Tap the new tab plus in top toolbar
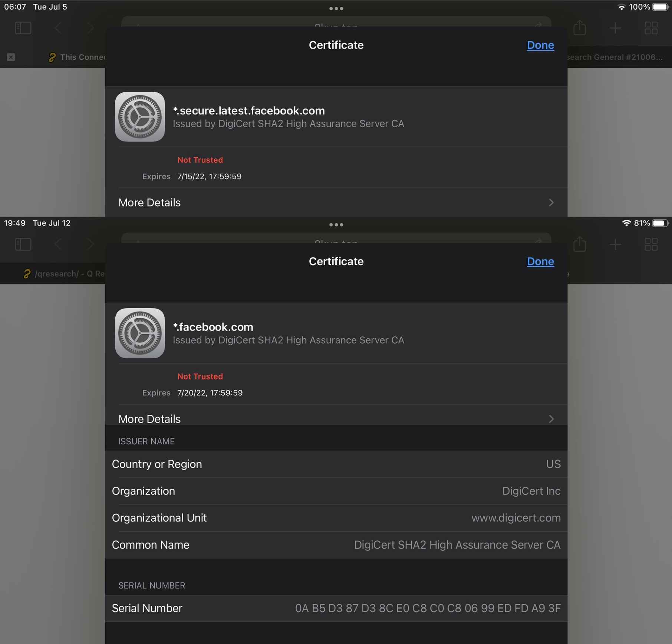Screen dimensions: 672x644 615,28
